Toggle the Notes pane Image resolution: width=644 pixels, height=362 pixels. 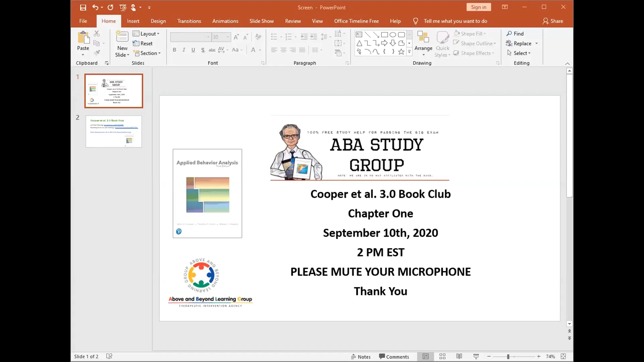pos(361,357)
